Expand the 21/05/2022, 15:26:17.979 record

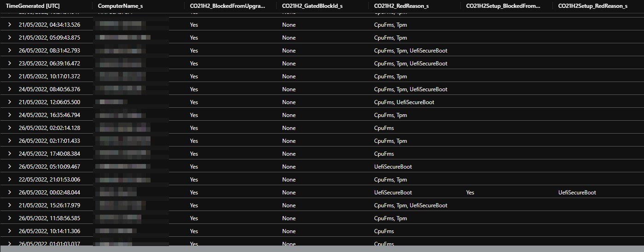(9, 205)
